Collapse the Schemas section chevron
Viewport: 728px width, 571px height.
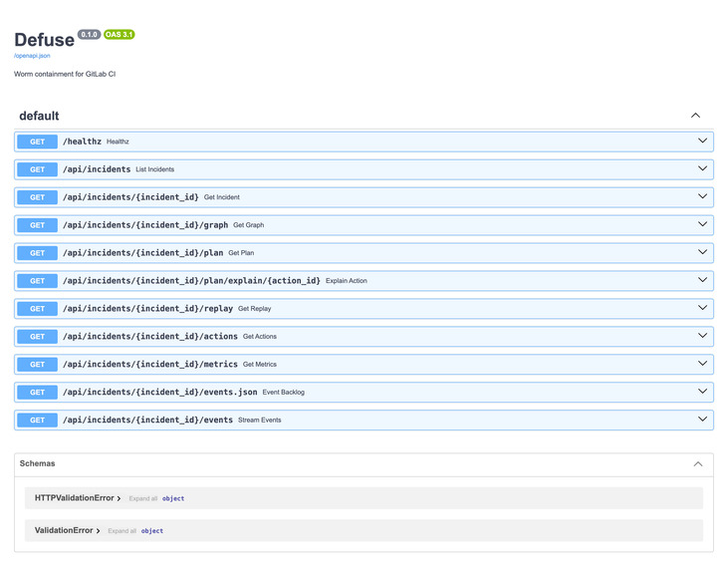pos(698,464)
